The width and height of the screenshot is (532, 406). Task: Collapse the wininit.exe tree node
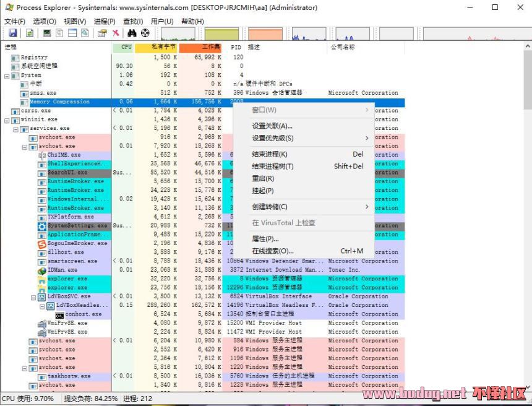click(6, 120)
